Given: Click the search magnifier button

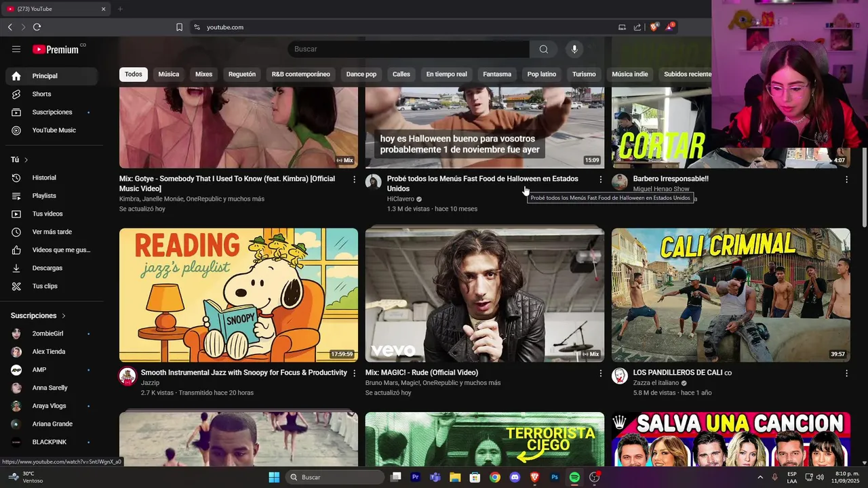Looking at the screenshot, I should [543, 49].
